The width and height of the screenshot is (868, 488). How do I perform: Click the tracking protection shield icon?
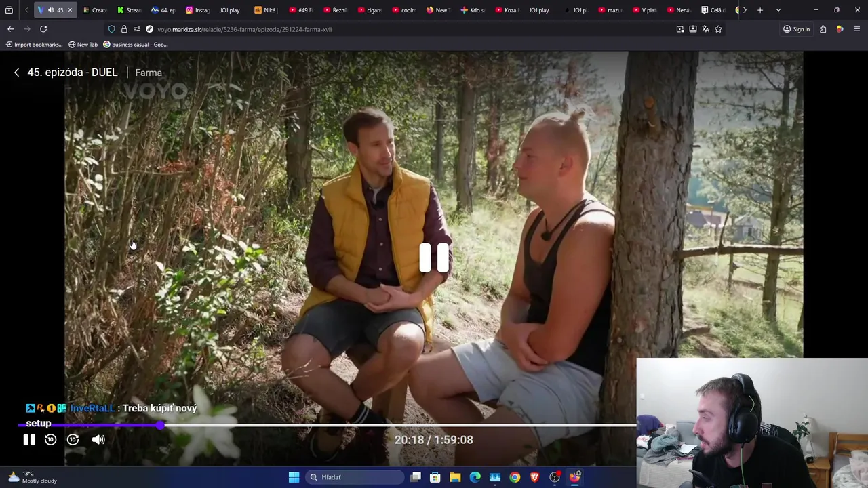[x=111, y=29]
